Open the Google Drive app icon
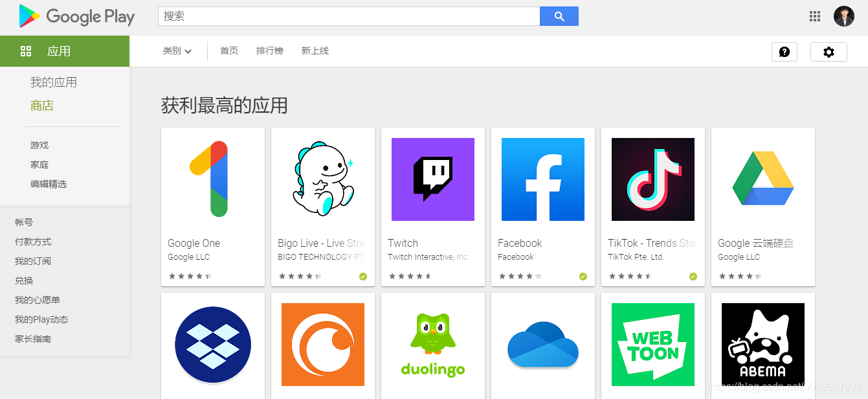Image resolution: width=868 pixels, height=399 pixels. tap(763, 179)
